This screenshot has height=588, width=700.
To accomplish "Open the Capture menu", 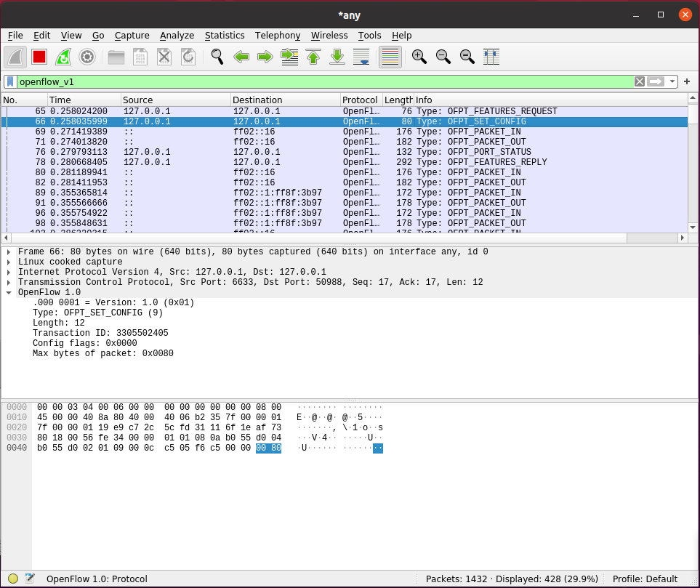I will (132, 36).
